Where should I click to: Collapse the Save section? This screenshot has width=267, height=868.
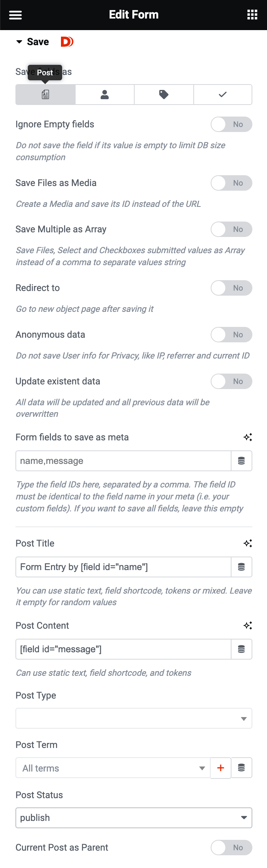(x=19, y=42)
